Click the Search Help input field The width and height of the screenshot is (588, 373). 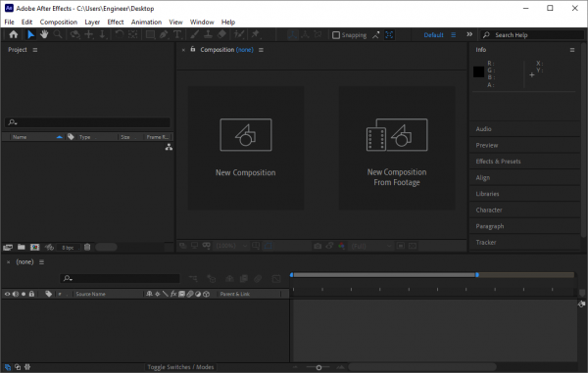(532, 35)
